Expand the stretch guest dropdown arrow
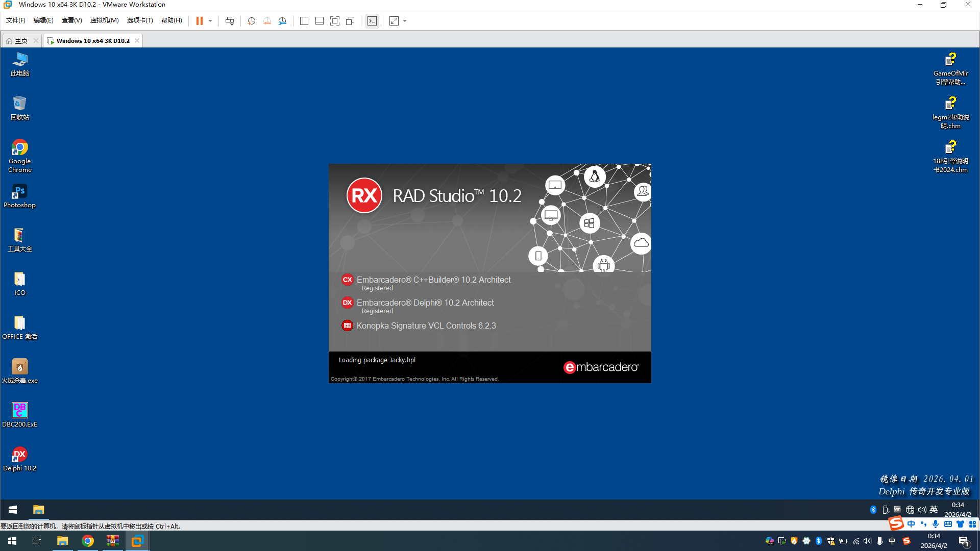The width and height of the screenshot is (980, 551). pos(405,21)
